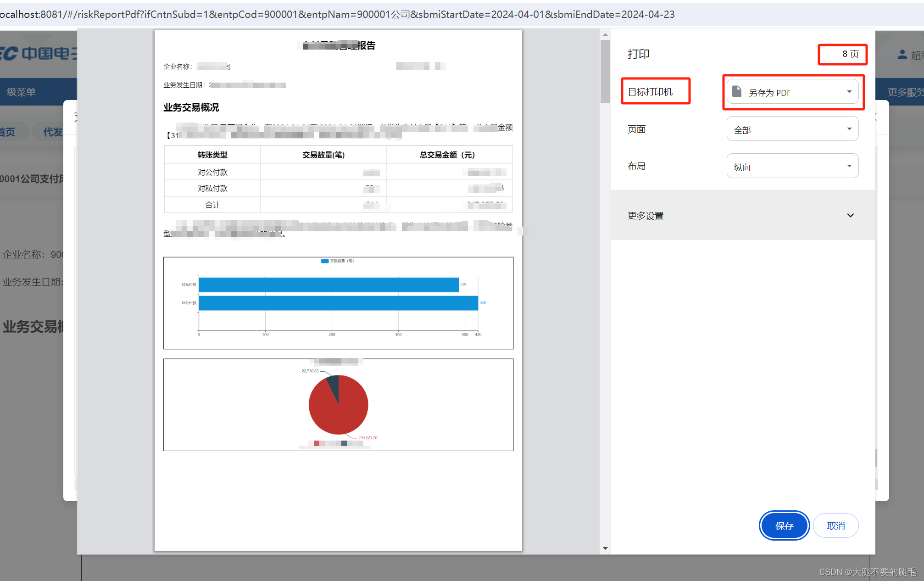Click the 8 页 page count label
The image size is (924, 581).
850,54
